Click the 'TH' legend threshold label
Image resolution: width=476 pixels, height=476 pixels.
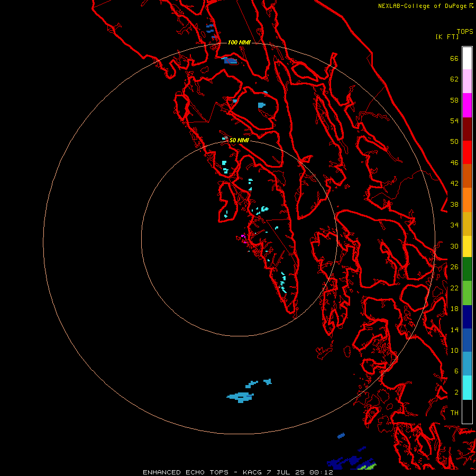(454, 413)
